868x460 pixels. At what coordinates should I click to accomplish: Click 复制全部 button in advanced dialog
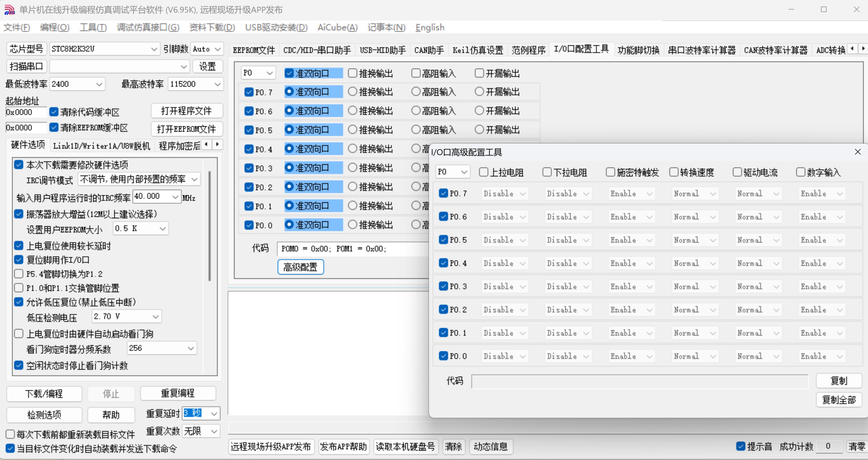pos(839,400)
